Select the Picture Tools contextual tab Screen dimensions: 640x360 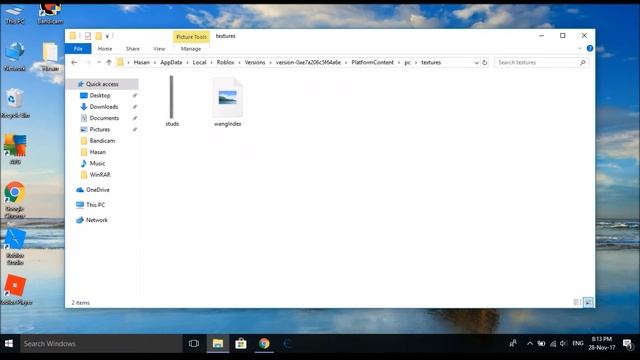[191, 37]
